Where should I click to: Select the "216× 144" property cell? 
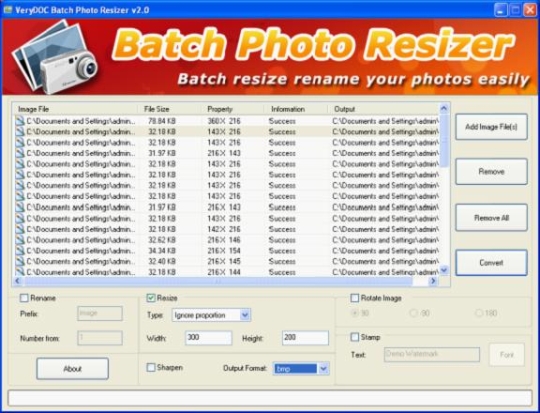click(224, 272)
